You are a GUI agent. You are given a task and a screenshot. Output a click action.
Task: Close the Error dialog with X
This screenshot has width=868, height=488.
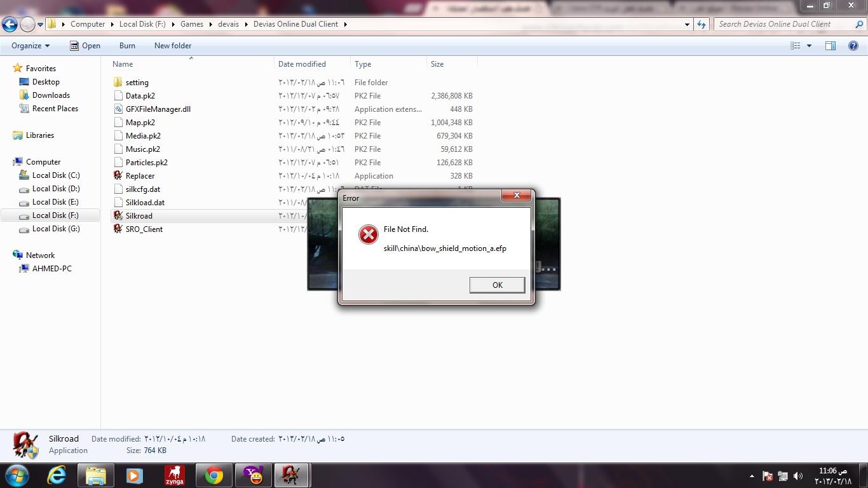[517, 196]
